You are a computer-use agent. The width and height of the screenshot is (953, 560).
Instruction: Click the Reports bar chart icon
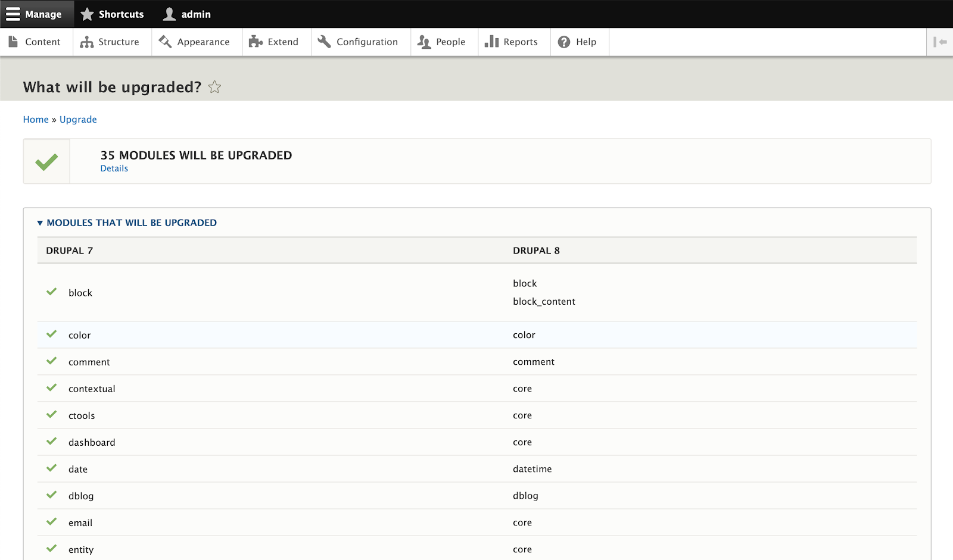click(x=491, y=41)
